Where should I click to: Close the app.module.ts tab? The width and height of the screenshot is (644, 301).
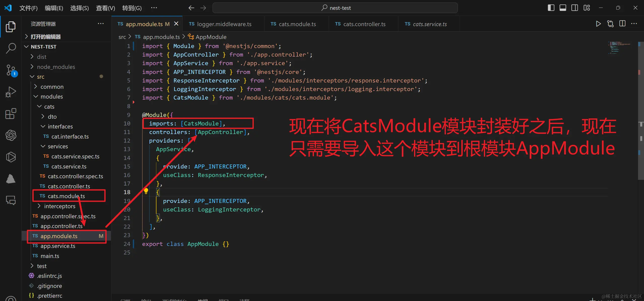tap(176, 24)
